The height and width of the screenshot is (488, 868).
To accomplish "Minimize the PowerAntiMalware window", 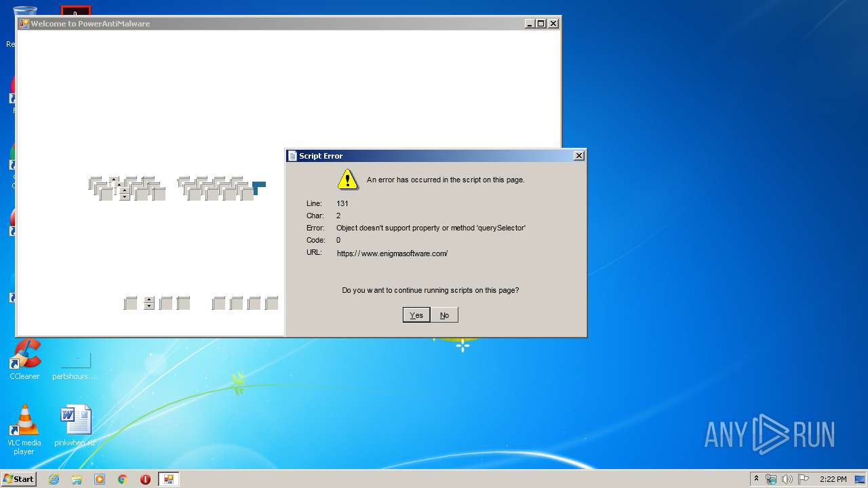I will [x=530, y=24].
